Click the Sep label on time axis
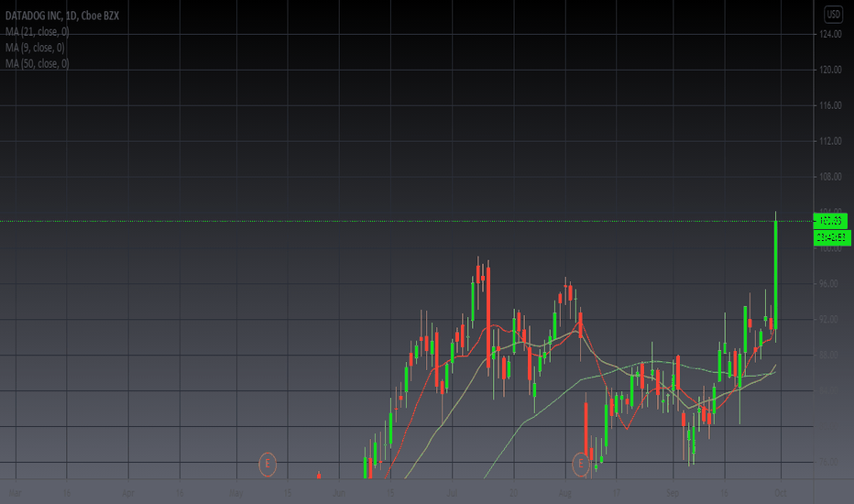Screen dimensions: 854x504 click(673, 493)
